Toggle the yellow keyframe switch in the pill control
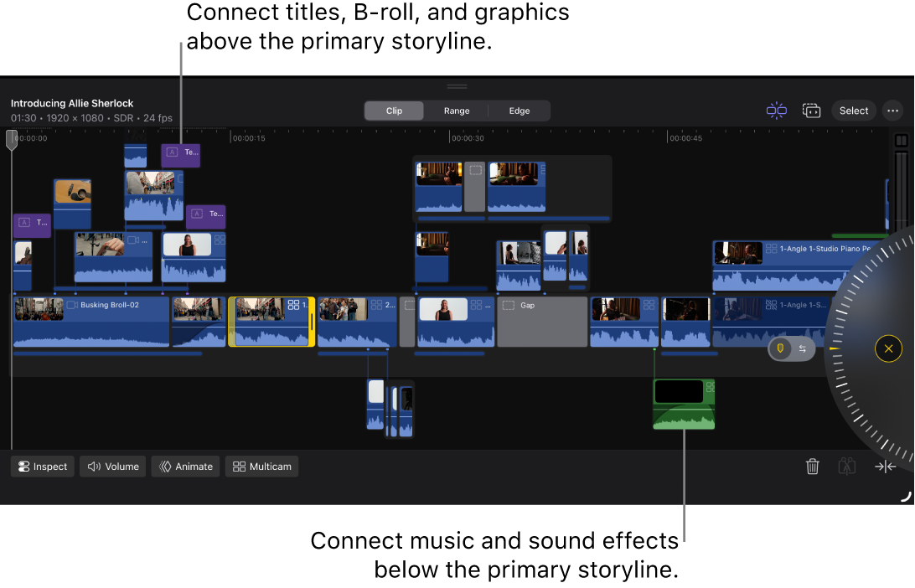The image size is (915, 588). [x=782, y=348]
